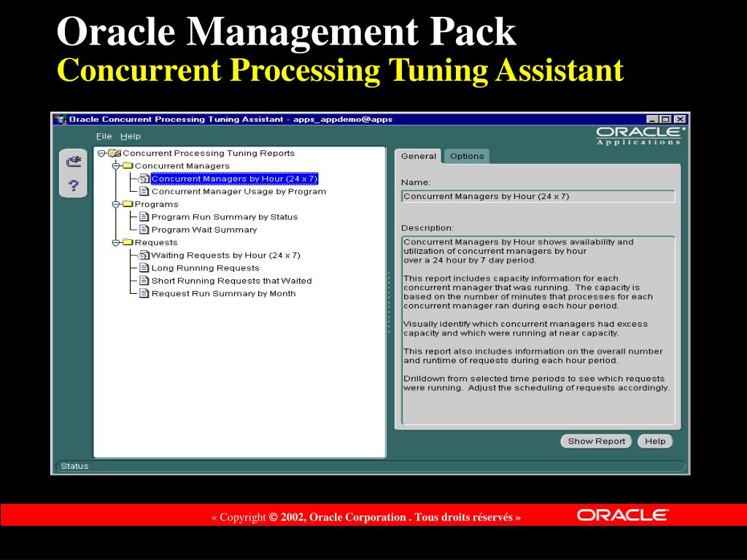Click the Concurrent Processing Tuning Reports label

pos(209,153)
